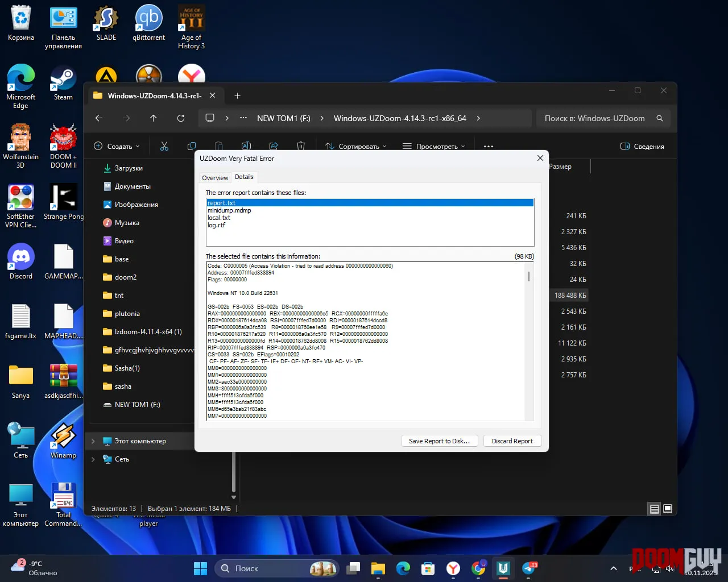Click the Yandex Browser taskbar icon
The height and width of the screenshot is (582, 728).
tap(453, 568)
